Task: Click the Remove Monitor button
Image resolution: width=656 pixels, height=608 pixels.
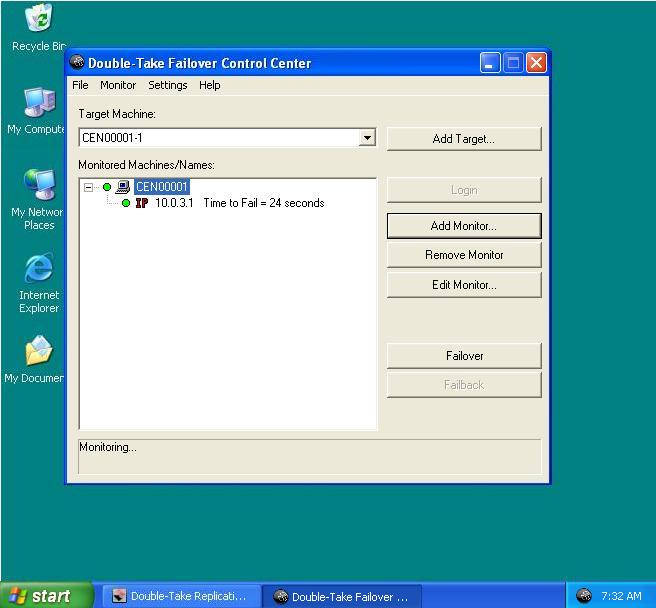Action: 463,255
